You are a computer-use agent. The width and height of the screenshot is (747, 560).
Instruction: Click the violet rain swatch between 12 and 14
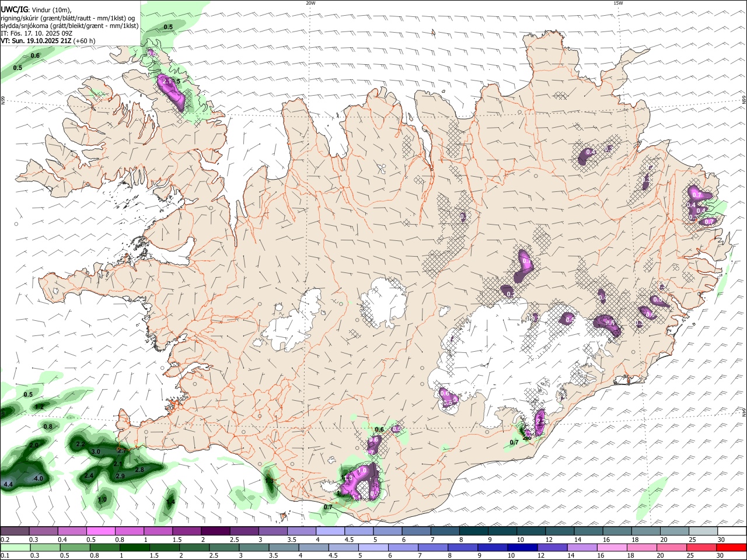tap(551, 548)
